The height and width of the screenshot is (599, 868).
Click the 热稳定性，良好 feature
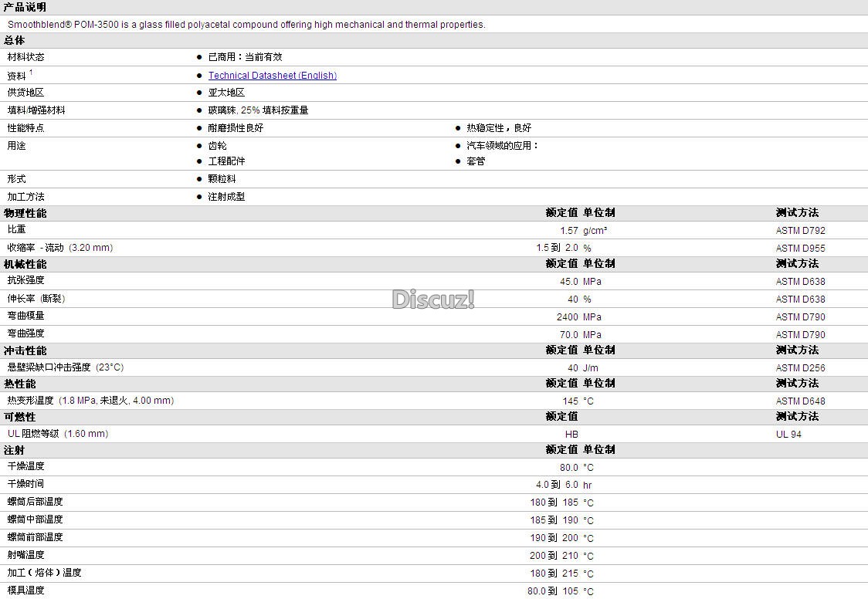pyautogui.click(x=499, y=128)
